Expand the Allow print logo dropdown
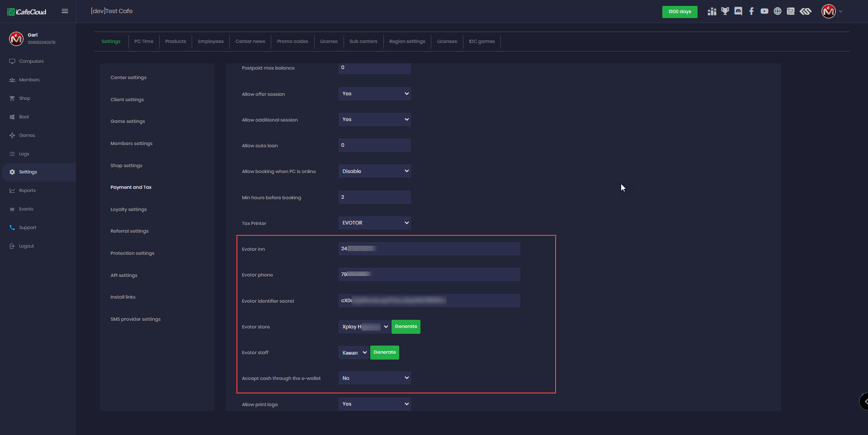This screenshot has width=868, height=435. click(x=374, y=404)
